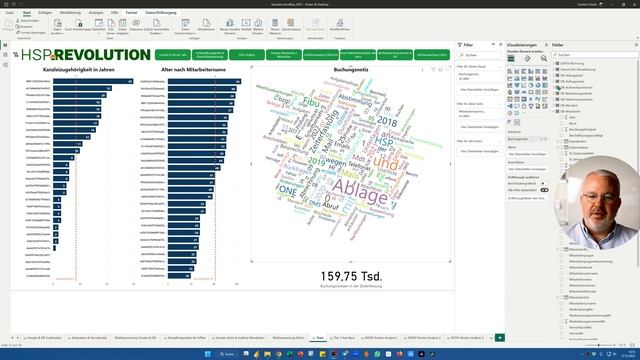Switch to the data table view icon on left rail
The height and width of the screenshot is (360, 640).
(5, 55)
